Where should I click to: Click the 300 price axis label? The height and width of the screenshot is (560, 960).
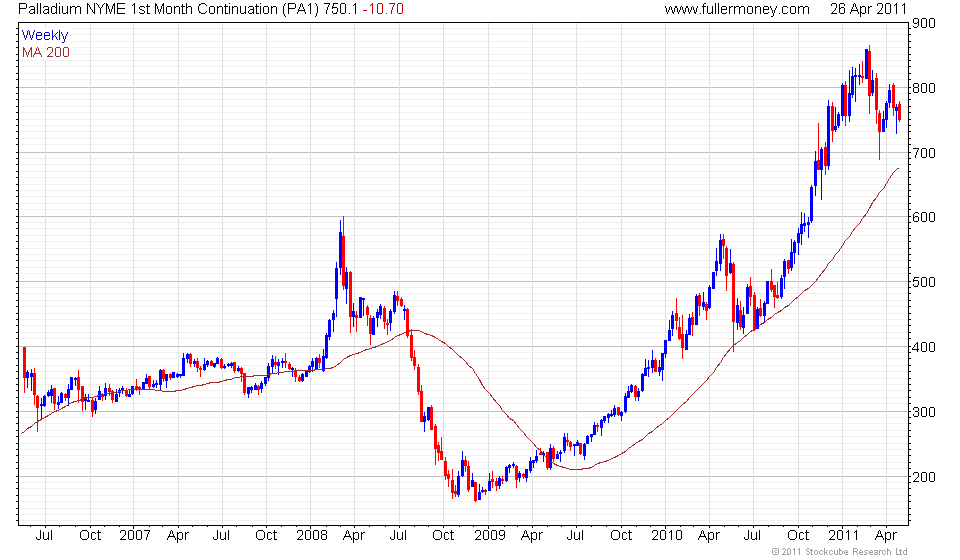click(x=924, y=412)
